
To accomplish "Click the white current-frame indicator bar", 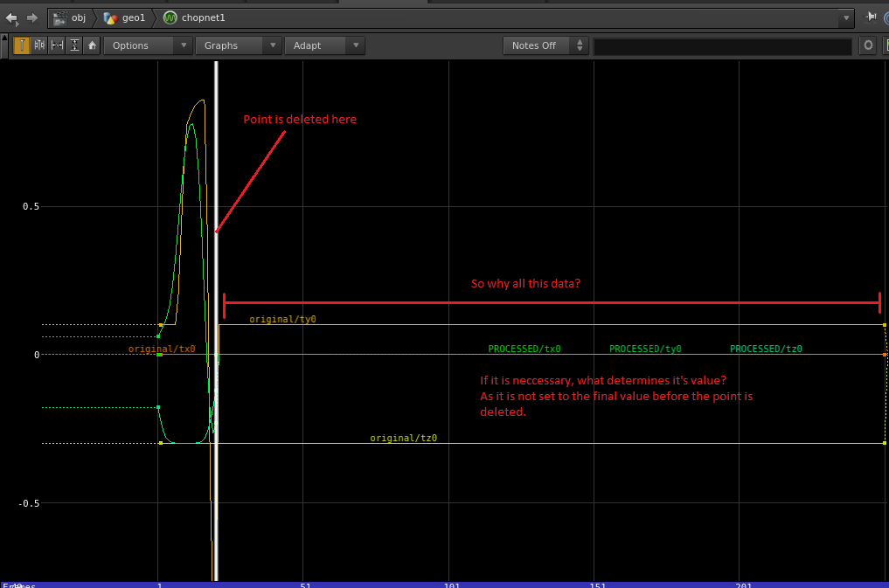I will tap(216, 321).
